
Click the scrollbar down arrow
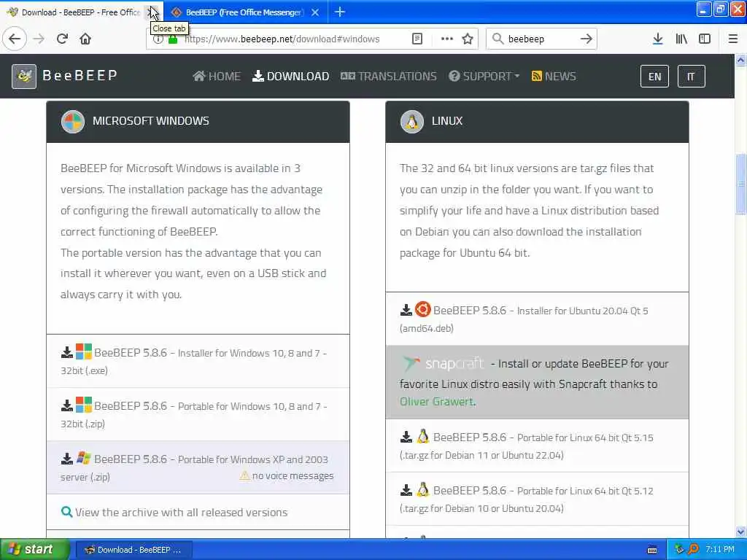[740, 532]
